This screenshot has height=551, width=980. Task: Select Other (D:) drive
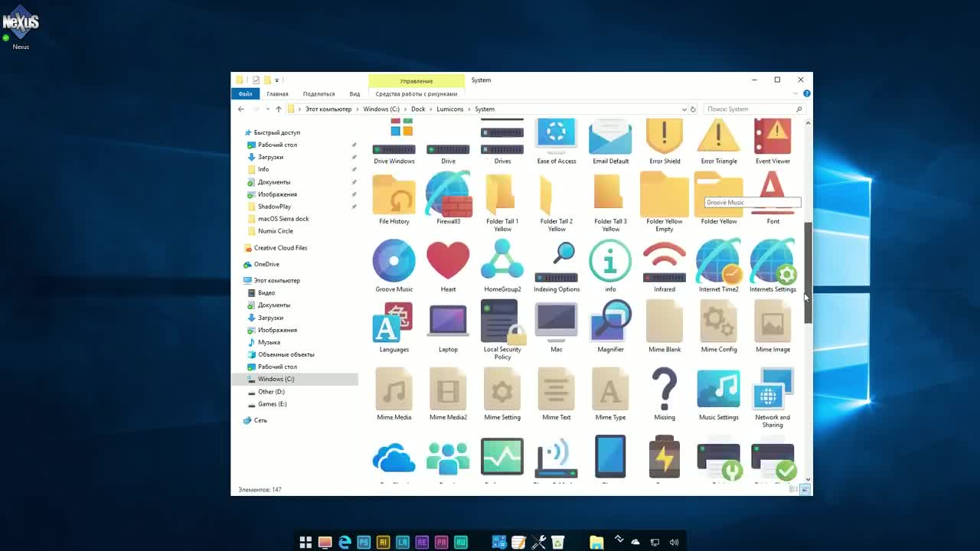click(x=271, y=391)
